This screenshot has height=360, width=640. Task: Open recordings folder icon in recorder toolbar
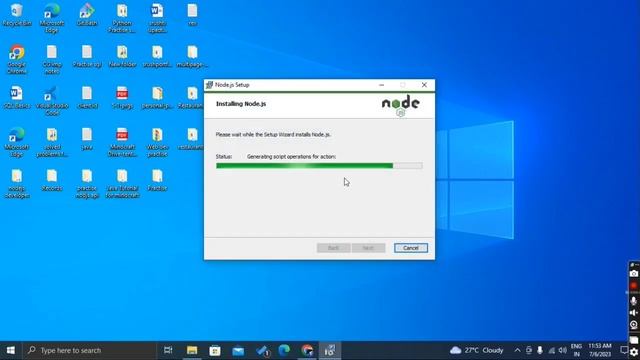[634, 340]
